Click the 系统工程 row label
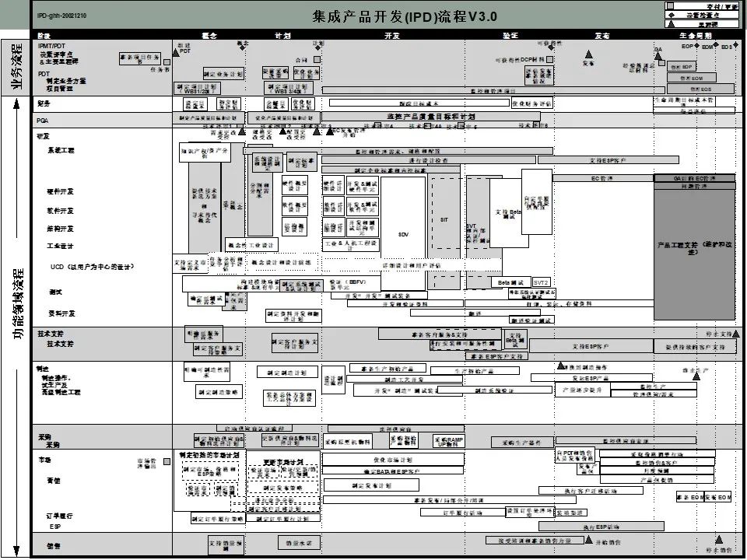Viewport: 747px width, 560px height. click(x=61, y=150)
